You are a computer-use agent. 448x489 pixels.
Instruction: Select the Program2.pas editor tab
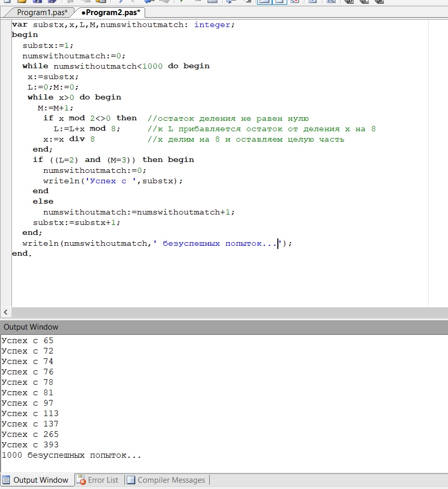click(x=111, y=12)
